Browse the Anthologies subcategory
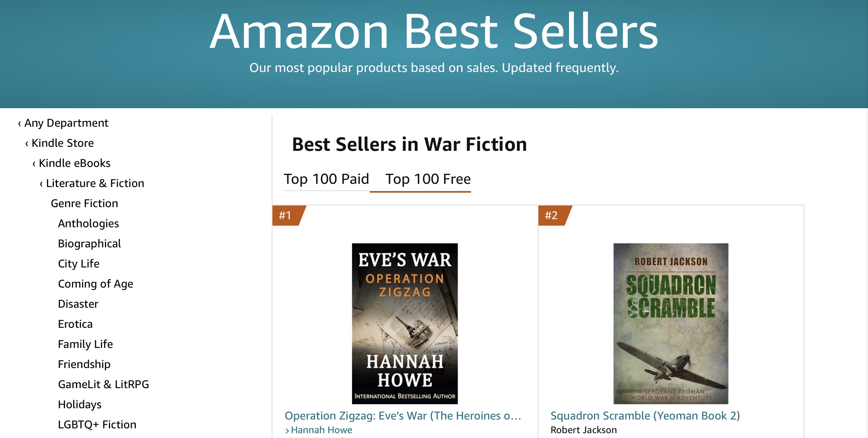 point(88,224)
